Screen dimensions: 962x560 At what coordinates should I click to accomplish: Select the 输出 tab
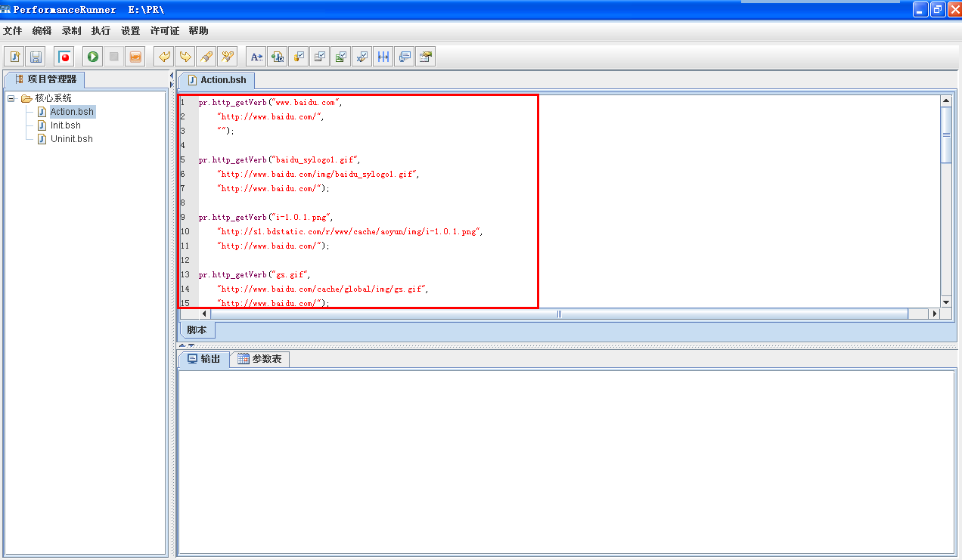coord(203,359)
